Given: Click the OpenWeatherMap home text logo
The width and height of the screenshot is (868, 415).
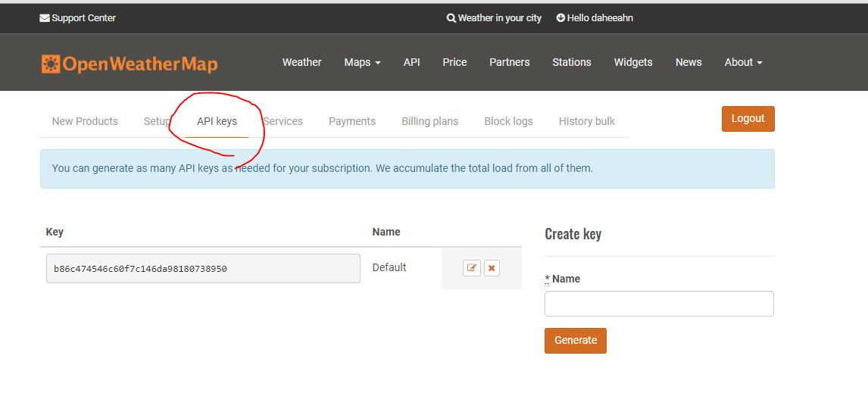Looking at the screenshot, I should point(140,64).
